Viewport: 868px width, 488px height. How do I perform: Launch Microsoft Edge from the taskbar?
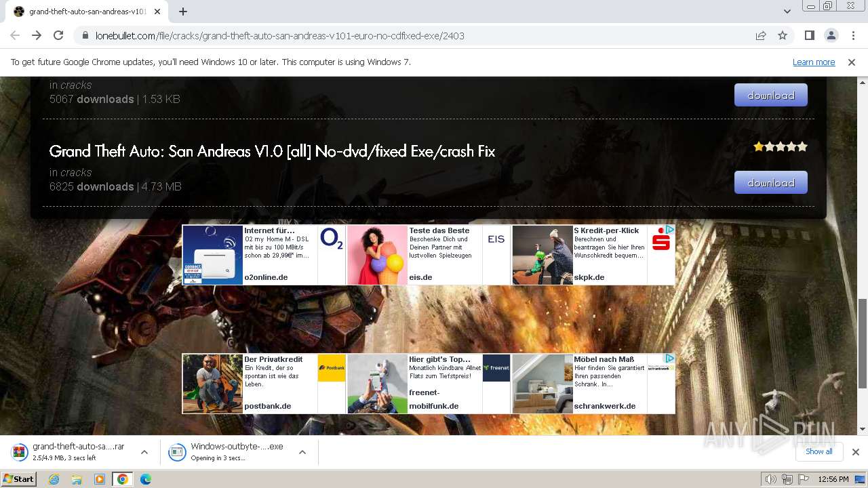146,479
